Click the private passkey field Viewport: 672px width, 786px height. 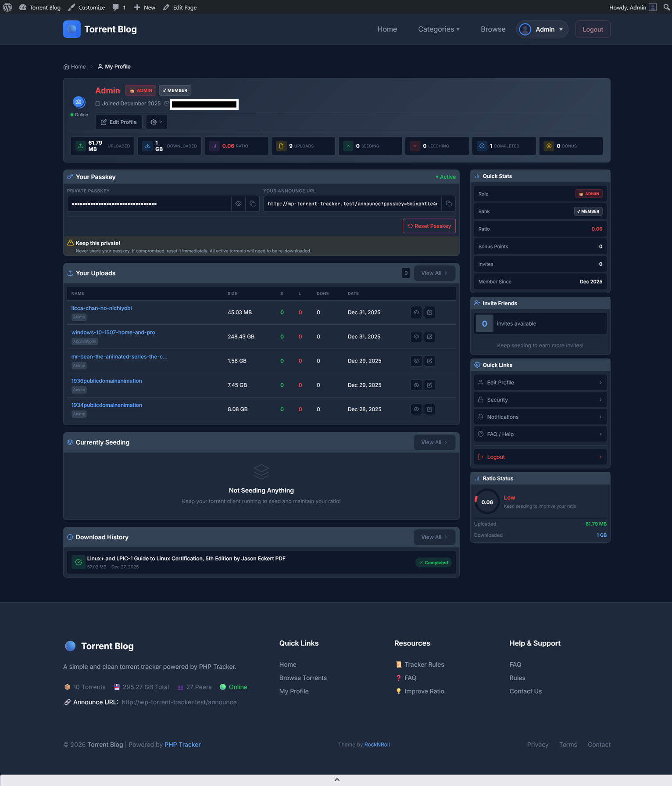[149, 204]
